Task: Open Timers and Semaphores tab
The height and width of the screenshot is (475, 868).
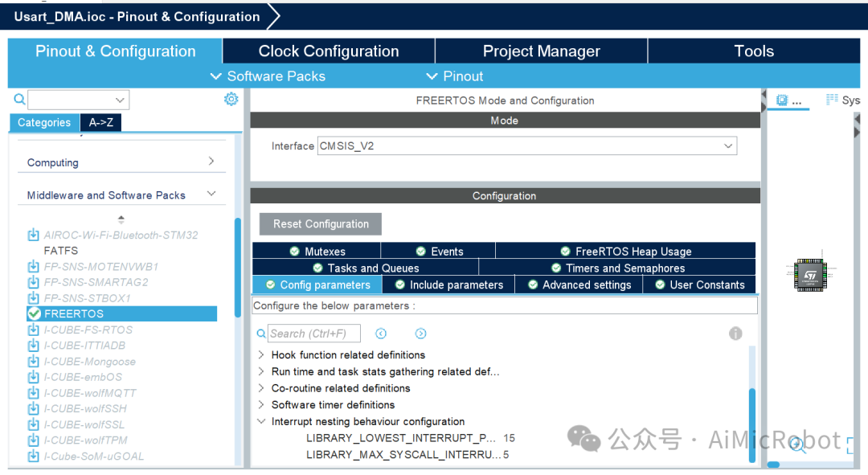Action: click(x=617, y=268)
